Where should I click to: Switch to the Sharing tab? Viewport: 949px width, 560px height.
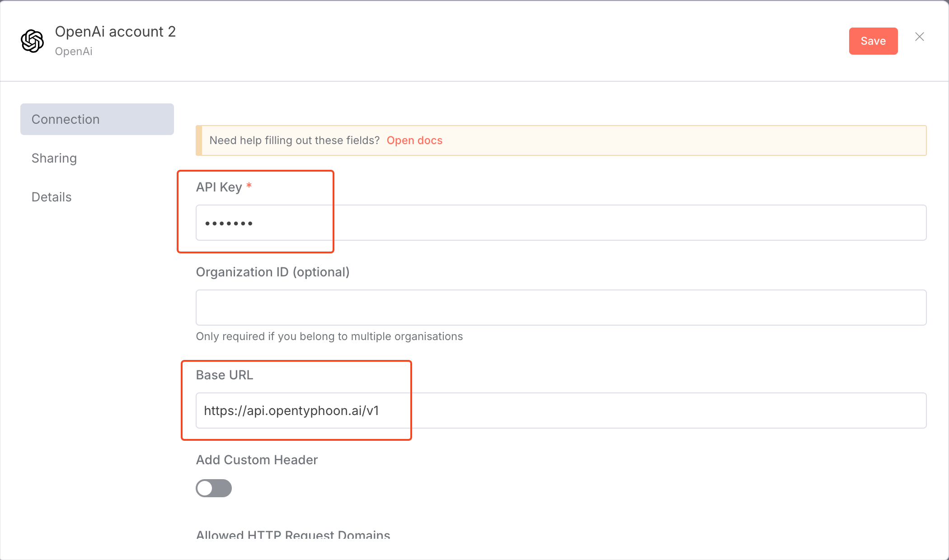54,158
